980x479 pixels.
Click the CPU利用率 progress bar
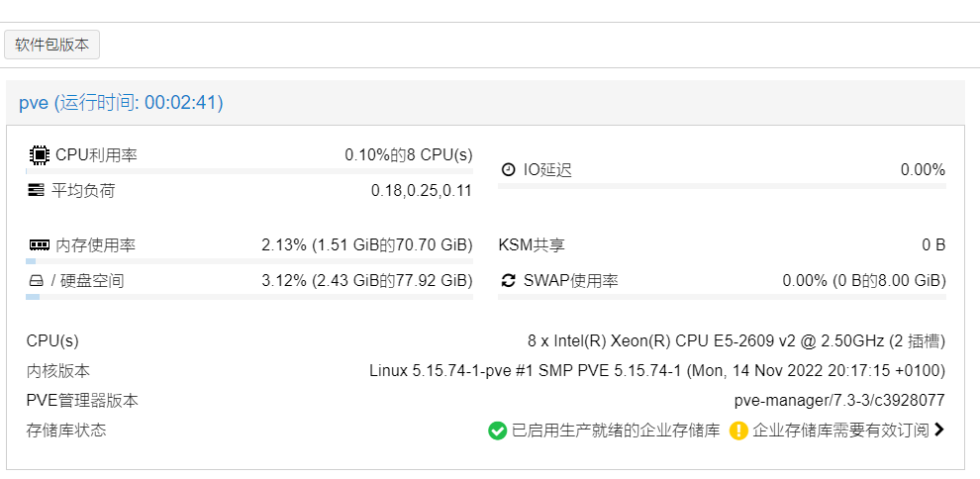[249, 171]
